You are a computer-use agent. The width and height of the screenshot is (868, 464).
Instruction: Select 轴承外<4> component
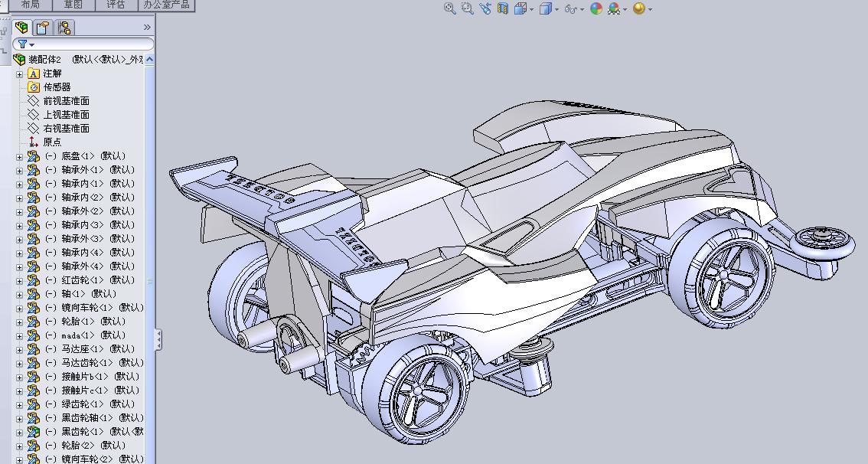[90, 266]
